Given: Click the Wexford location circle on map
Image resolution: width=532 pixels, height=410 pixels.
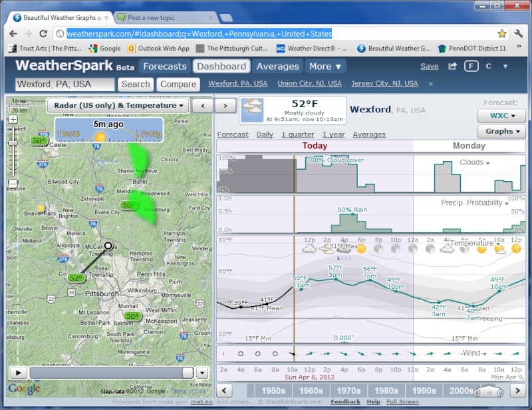Looking at the screenshot, I should 108,246.
